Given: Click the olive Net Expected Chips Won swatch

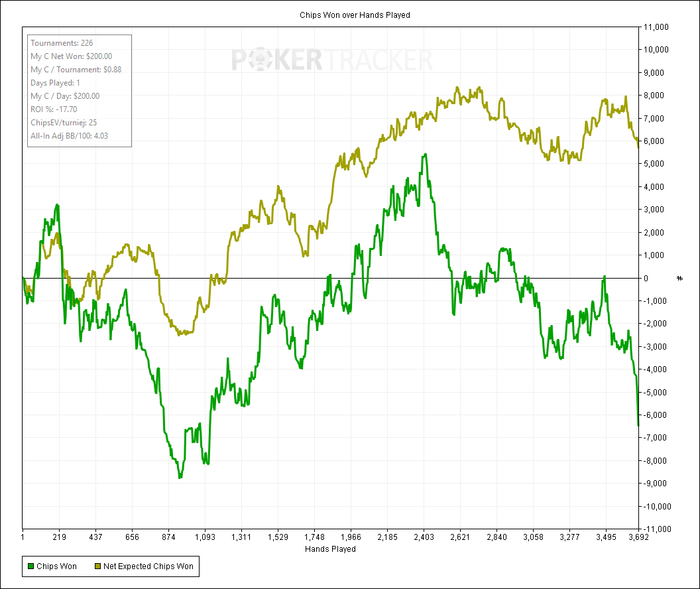Looking at the screenshot, I should [x=98, y=566].
